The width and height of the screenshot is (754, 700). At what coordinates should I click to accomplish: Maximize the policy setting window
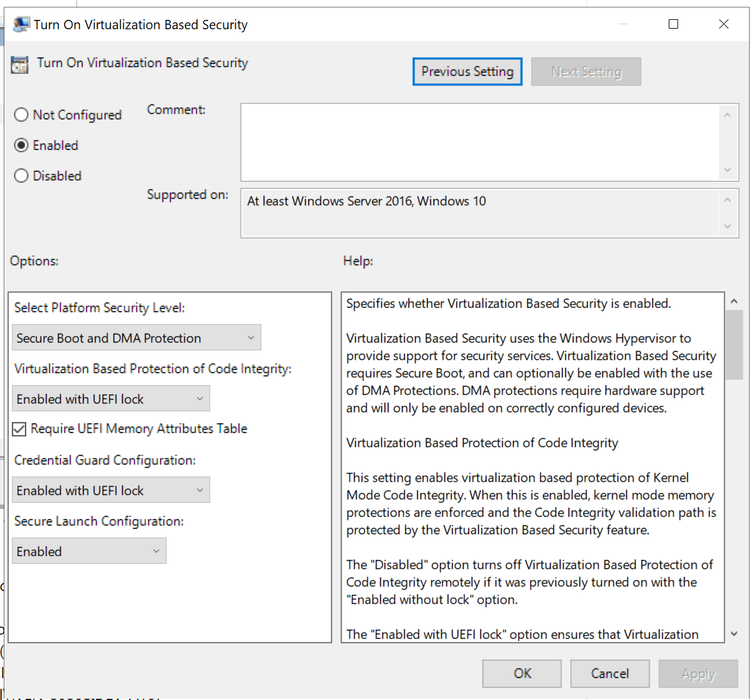(673, 24)
